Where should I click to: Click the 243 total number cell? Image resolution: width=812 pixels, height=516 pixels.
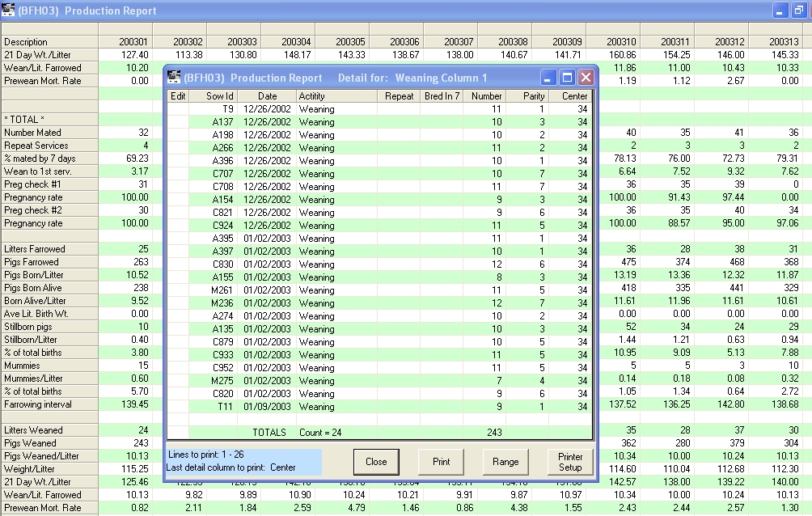(x=484, y=433)
